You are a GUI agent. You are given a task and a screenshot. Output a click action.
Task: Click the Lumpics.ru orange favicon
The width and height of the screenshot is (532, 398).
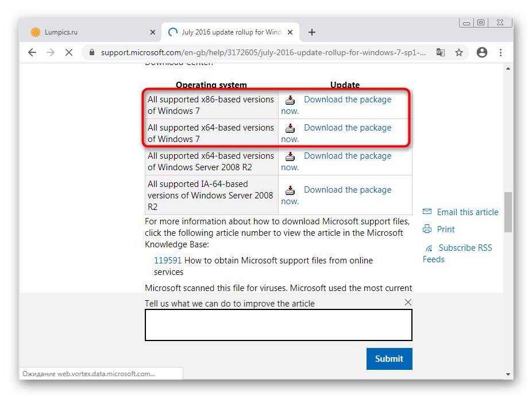tap(36, 32)
